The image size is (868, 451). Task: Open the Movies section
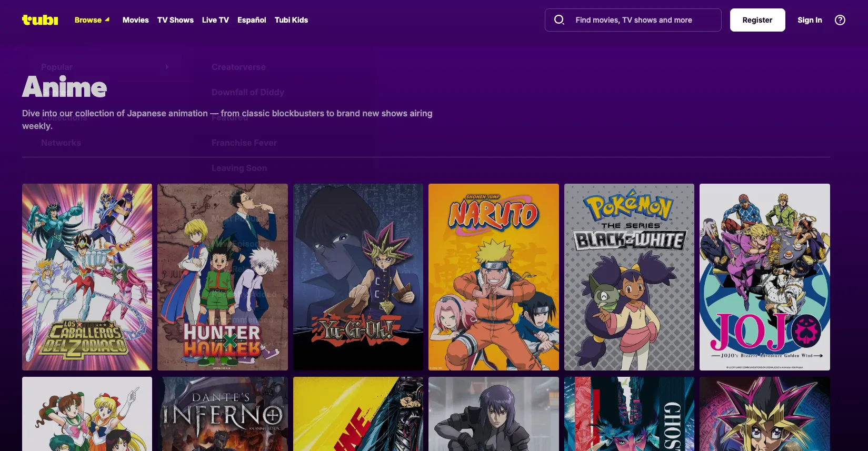(136, 20)
